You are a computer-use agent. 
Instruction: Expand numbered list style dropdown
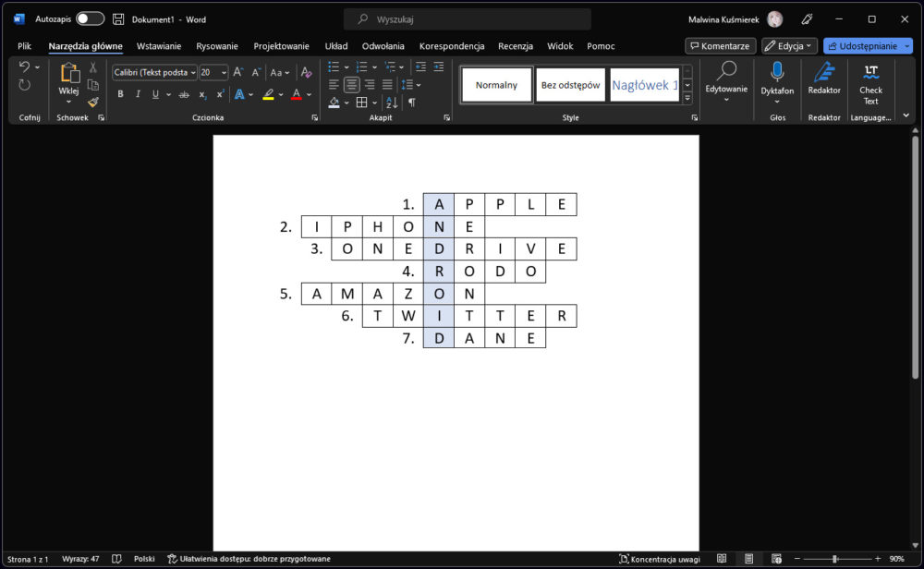pyautogui.click(x=374, y=67)
